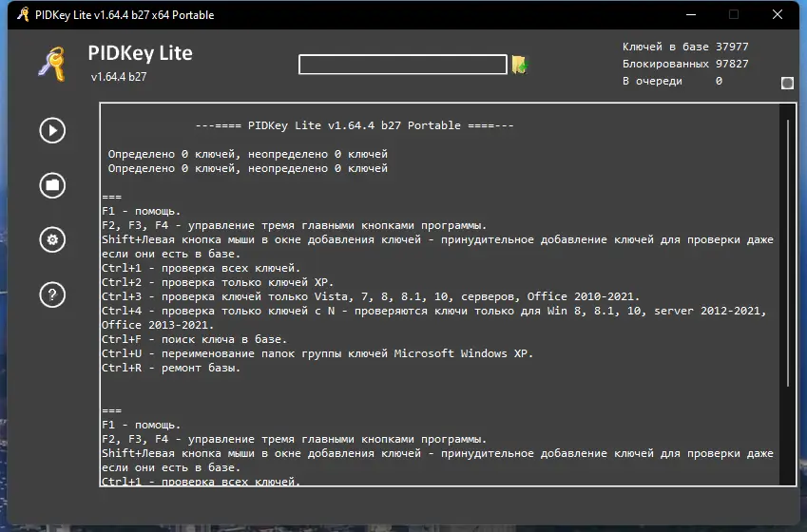The image size is (807, 532).
Task: Open the key database folder icon
Action: click(x=52, y=185)
